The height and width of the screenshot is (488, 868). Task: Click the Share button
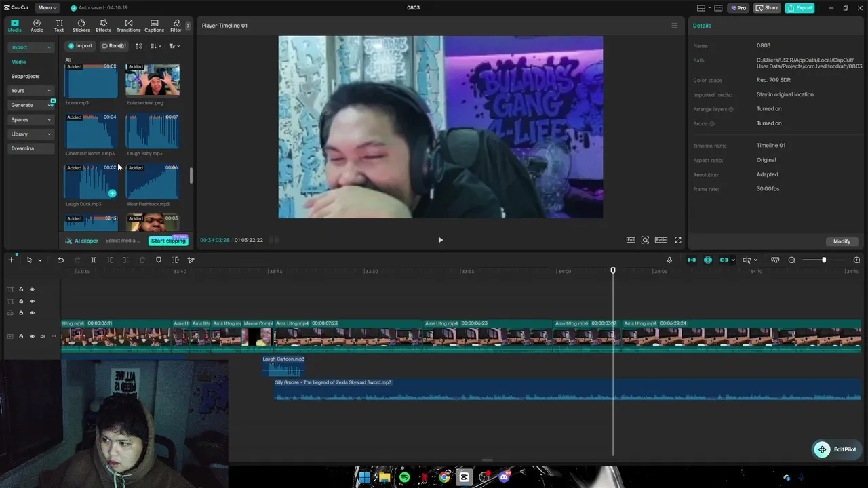[768, 8]
